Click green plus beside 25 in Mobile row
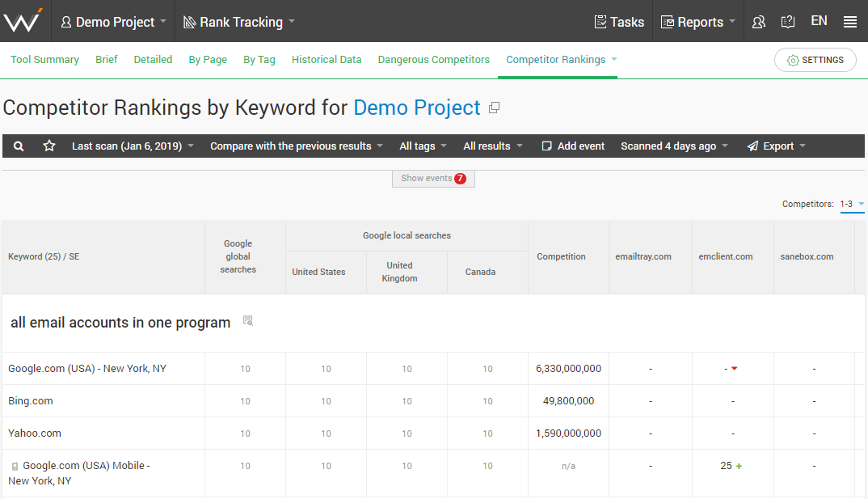 click(x=739, y=467)
